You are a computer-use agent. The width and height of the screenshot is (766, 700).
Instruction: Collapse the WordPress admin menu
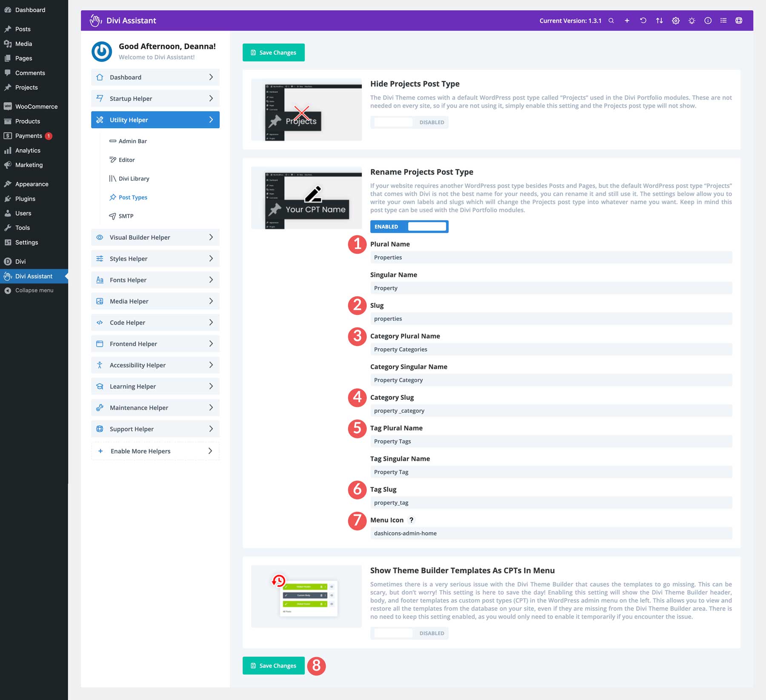coord(34,290)
